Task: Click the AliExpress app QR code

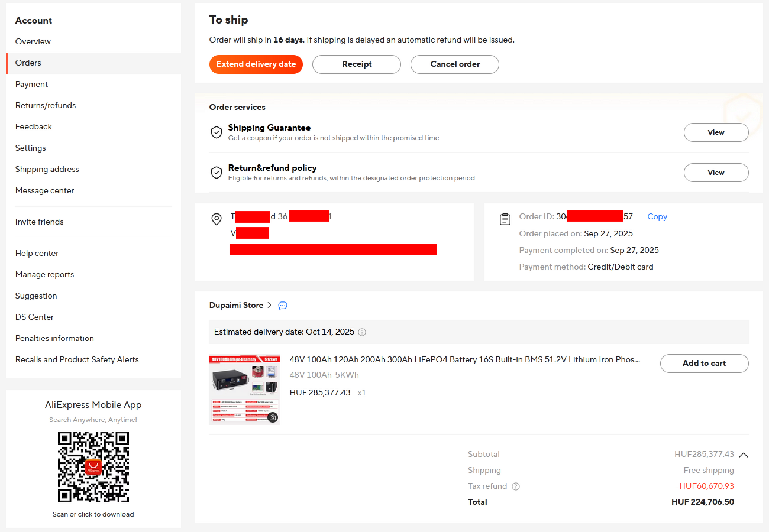Action: coord(93,467)
